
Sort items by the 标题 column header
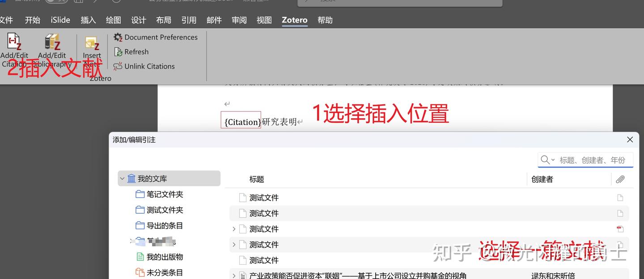[257, 179]
